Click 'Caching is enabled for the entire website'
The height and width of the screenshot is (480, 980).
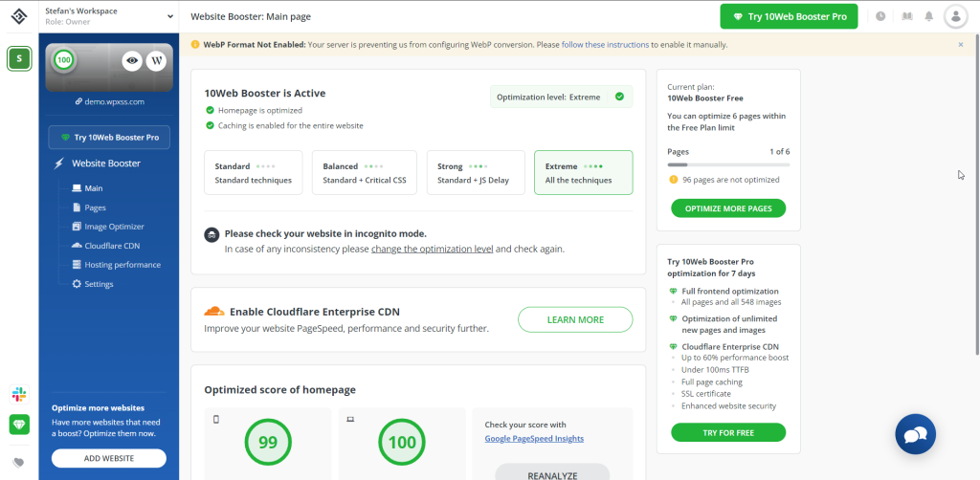(291, 125)
